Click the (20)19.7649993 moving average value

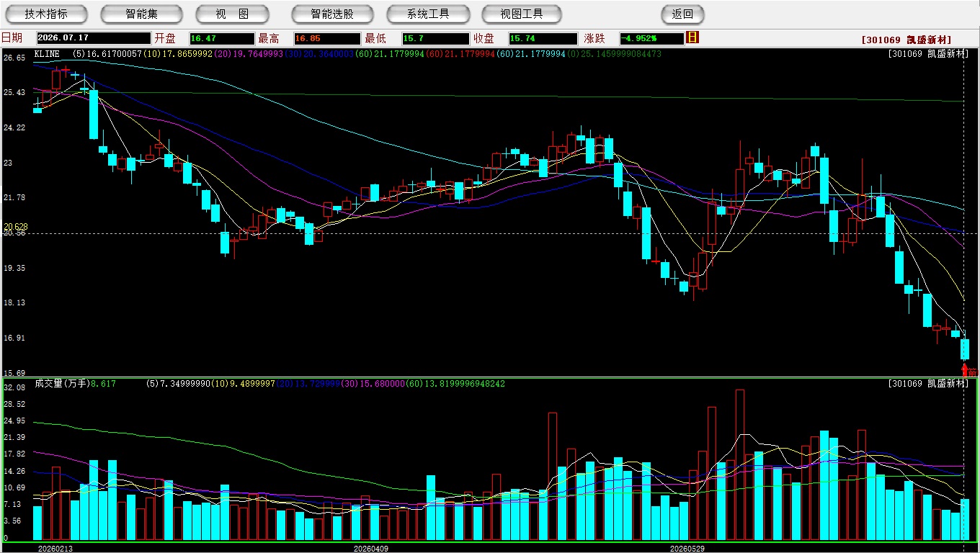249,54
